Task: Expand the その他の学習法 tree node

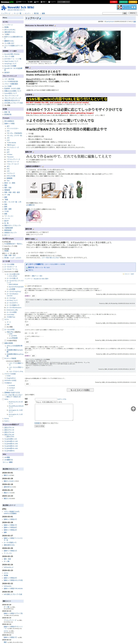Action: [5, 340]
